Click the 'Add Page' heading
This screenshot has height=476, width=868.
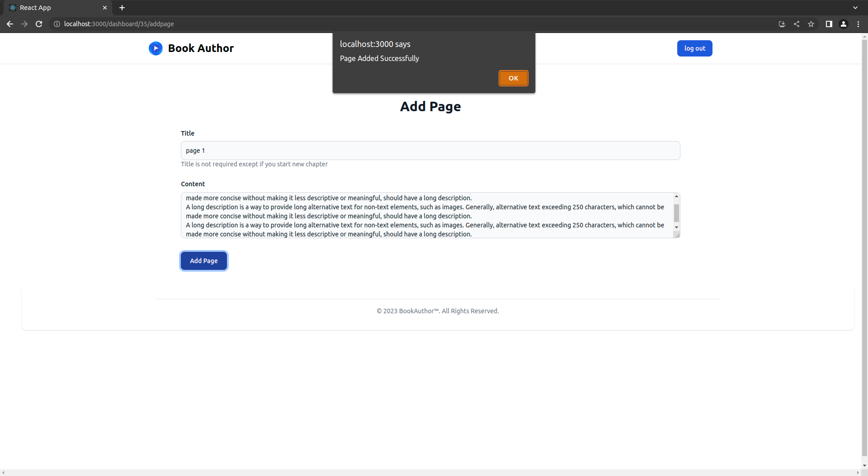430,107
